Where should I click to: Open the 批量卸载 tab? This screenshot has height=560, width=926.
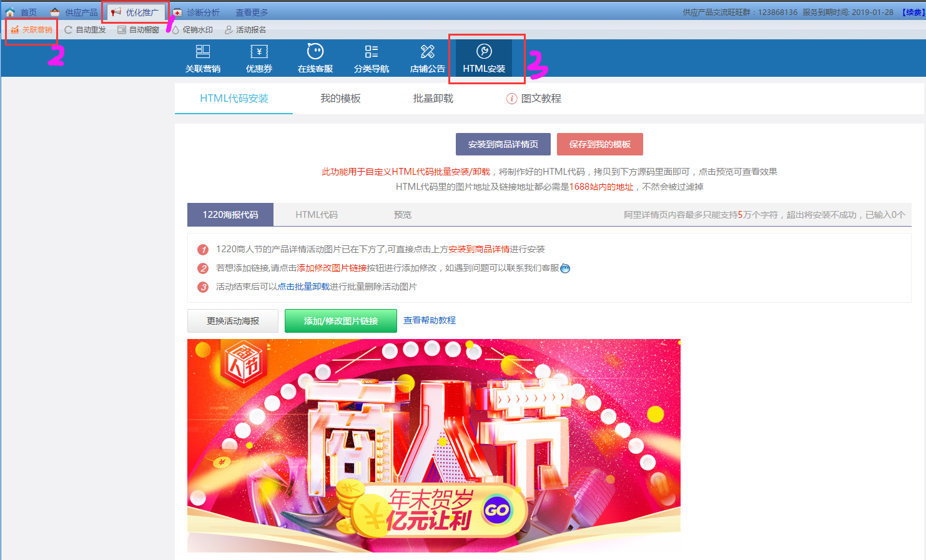pyautogui.click(x=433, y=99)
